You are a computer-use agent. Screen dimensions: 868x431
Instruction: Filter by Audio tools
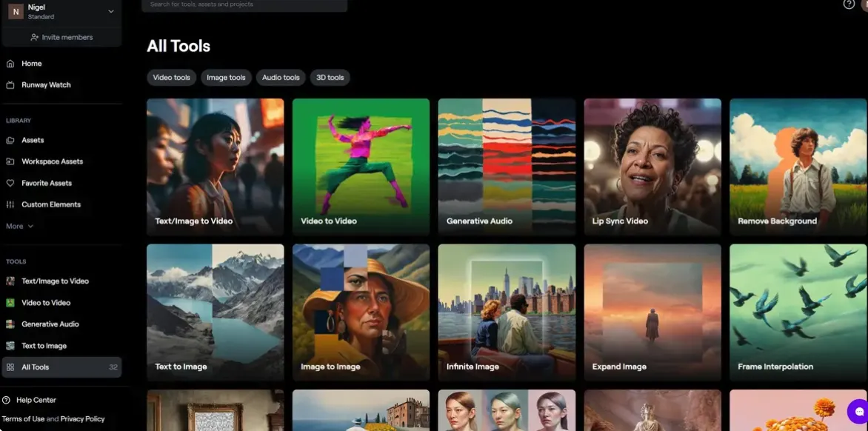(281, 78)
